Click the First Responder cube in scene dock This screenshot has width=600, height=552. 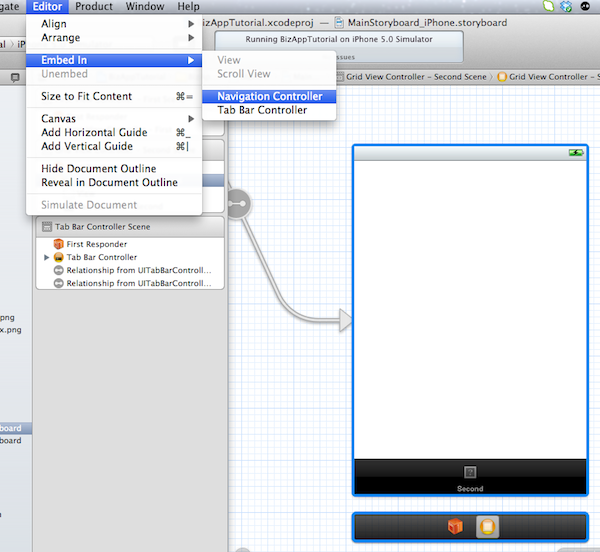tap(455, 527)
